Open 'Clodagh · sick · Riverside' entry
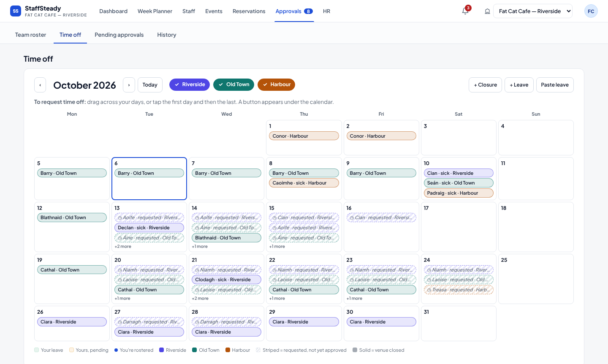This screenshot has width=608, height=364. pyautogui.click(x=227, y=280)
